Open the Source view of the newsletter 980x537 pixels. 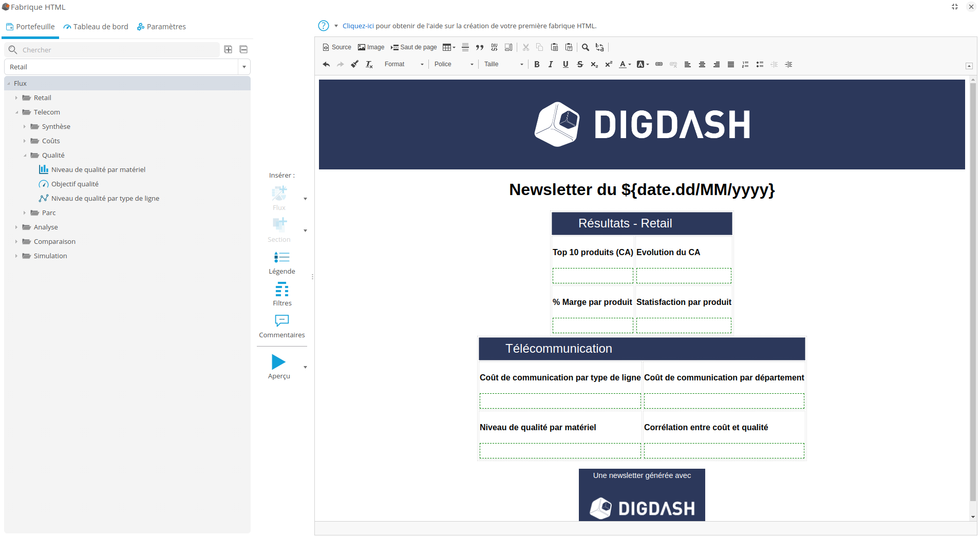(x=336, y=47)
